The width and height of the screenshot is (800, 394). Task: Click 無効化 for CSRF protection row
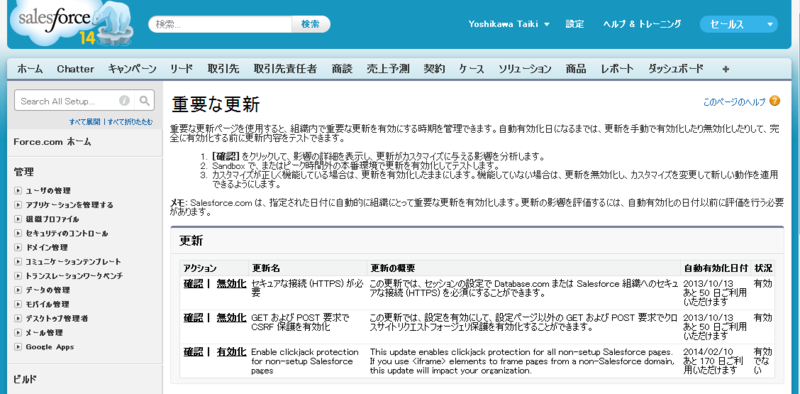tap(231, 318)
